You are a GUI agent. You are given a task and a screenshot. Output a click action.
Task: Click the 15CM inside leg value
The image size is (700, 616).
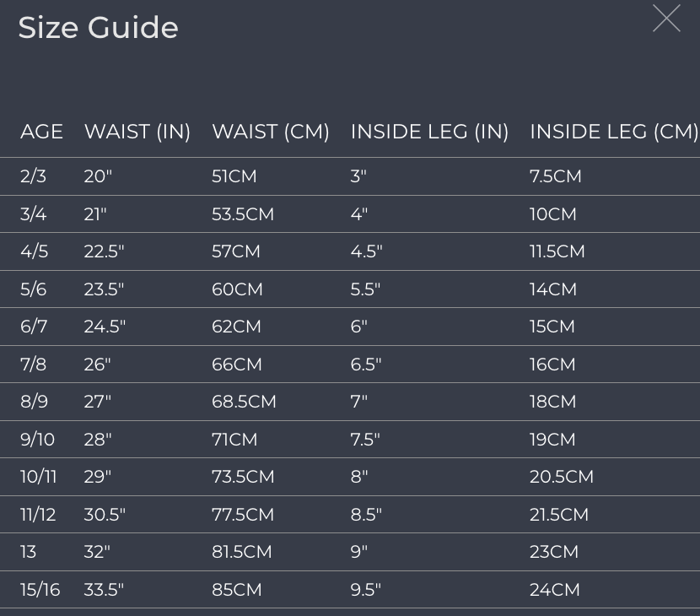point(552,326)
